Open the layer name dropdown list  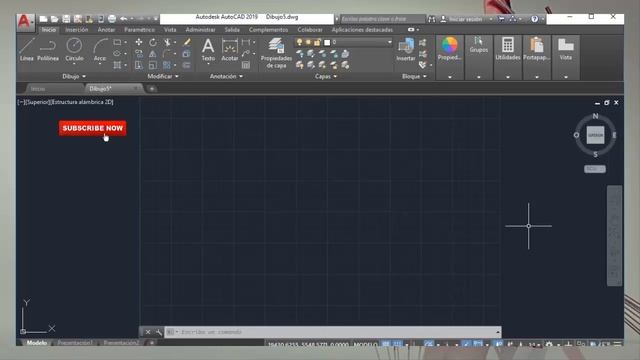click(x=389, y=42)
